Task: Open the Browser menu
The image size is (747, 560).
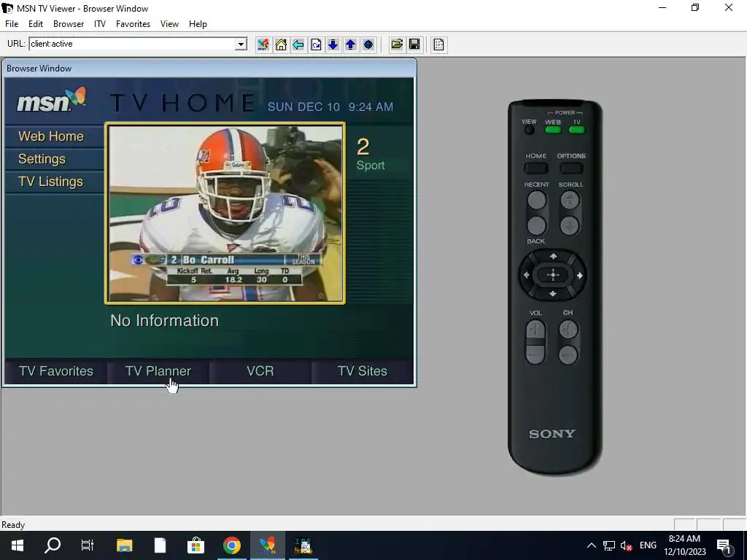Action: pyautogui.click(x=69, y=24)
